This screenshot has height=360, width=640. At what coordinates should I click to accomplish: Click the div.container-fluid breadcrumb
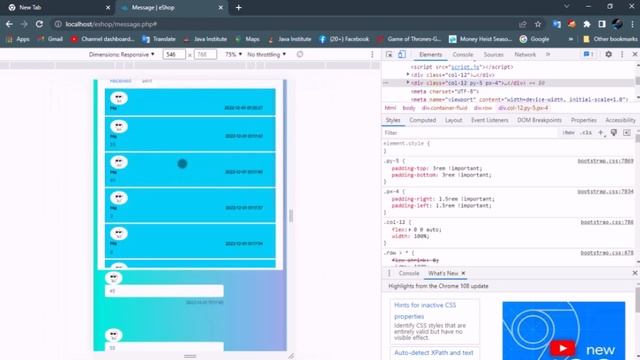pyautogui.click(x=444, y=108)
